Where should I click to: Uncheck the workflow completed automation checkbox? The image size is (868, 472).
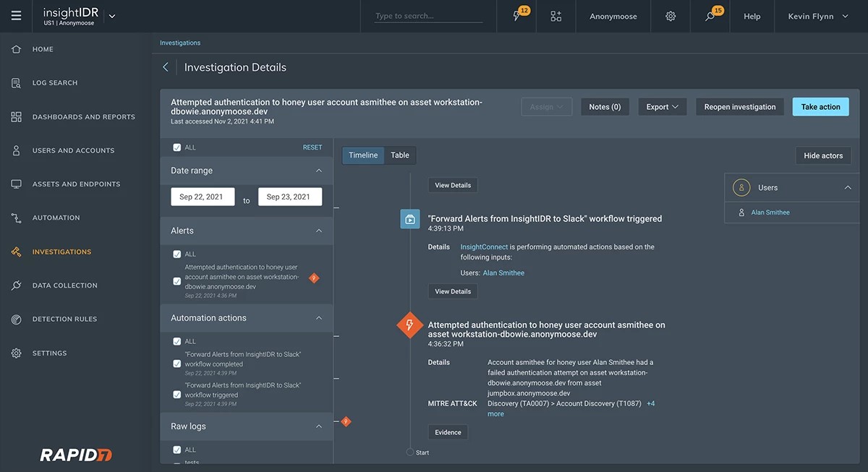[177, 364]
